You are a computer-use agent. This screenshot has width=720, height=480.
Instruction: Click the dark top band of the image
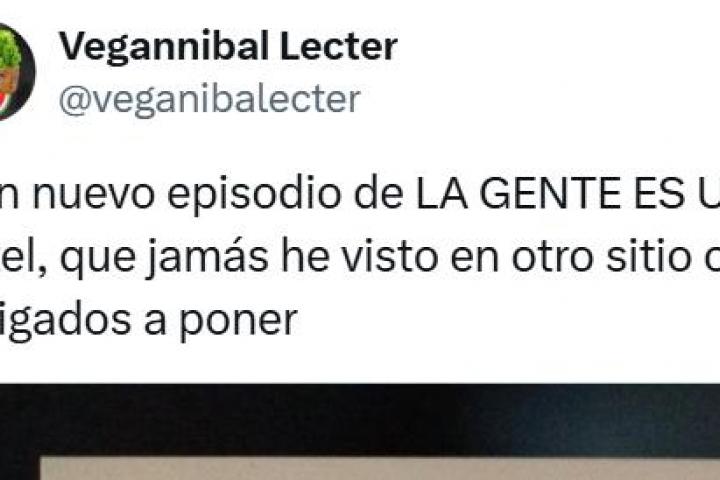(x=360, y=416)
